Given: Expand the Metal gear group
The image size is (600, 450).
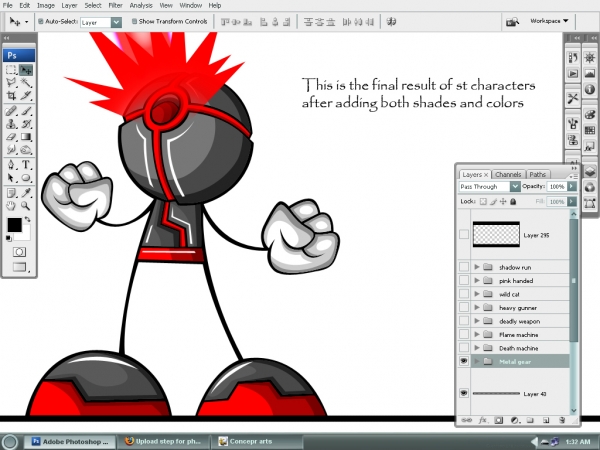Looking at the screenshot, I should [x=477, y=361].
